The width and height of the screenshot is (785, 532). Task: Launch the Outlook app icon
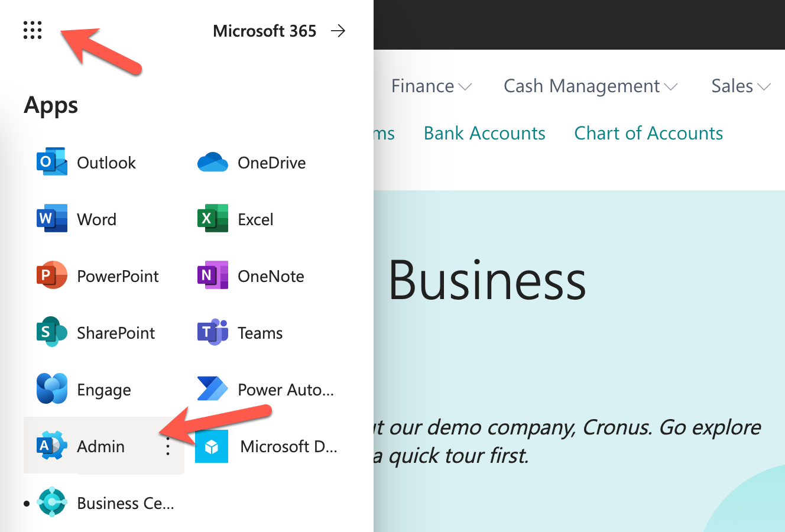pos(52,163)
